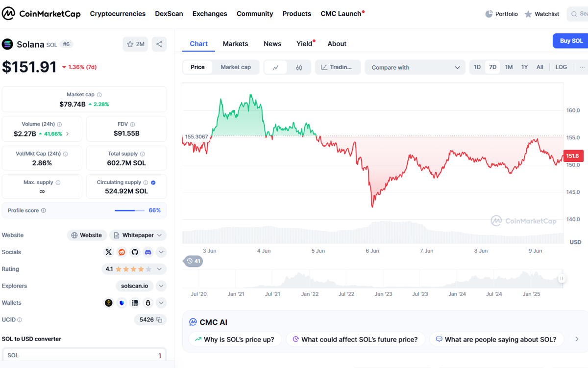Open Solana's Discord social link
This screenshot has height=368, width=588.
click(x=148, y=252)
